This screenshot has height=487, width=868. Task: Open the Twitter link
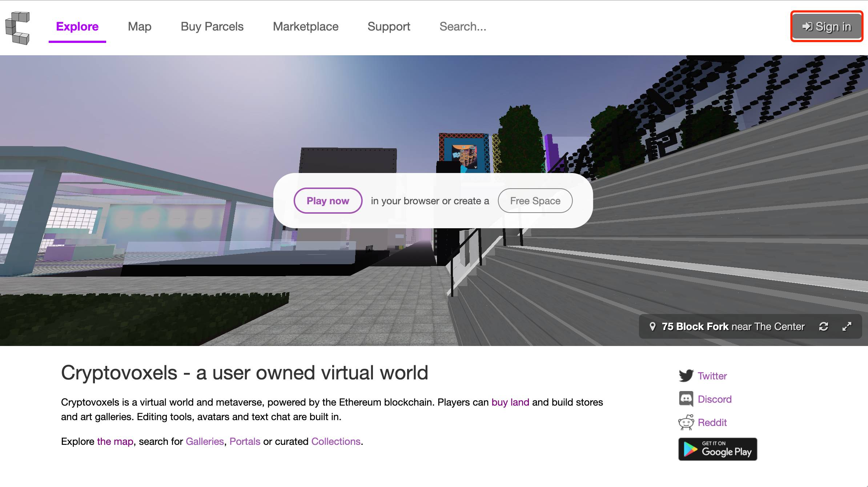pos(712,376)
